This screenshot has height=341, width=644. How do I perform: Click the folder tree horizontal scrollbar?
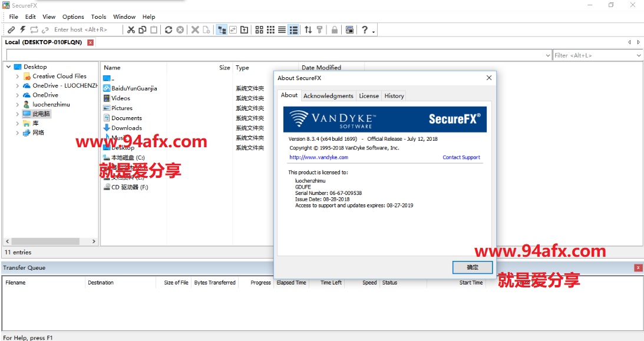pos(45,241)
